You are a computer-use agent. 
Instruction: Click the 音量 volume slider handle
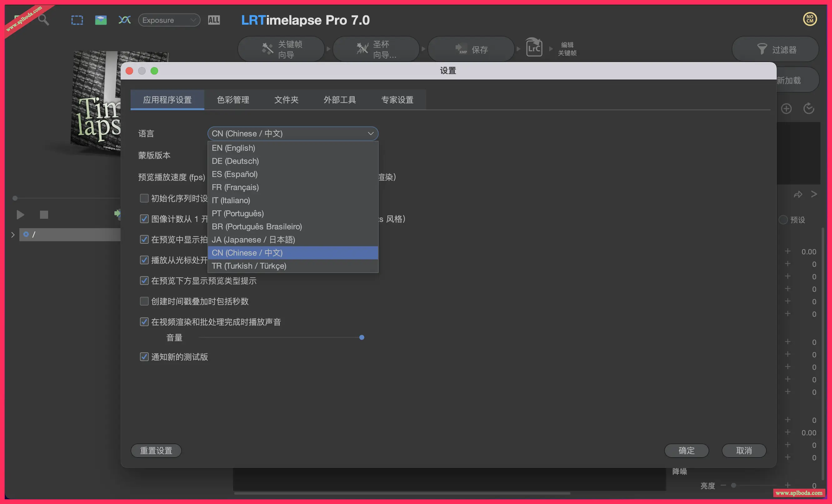point(361,337)
